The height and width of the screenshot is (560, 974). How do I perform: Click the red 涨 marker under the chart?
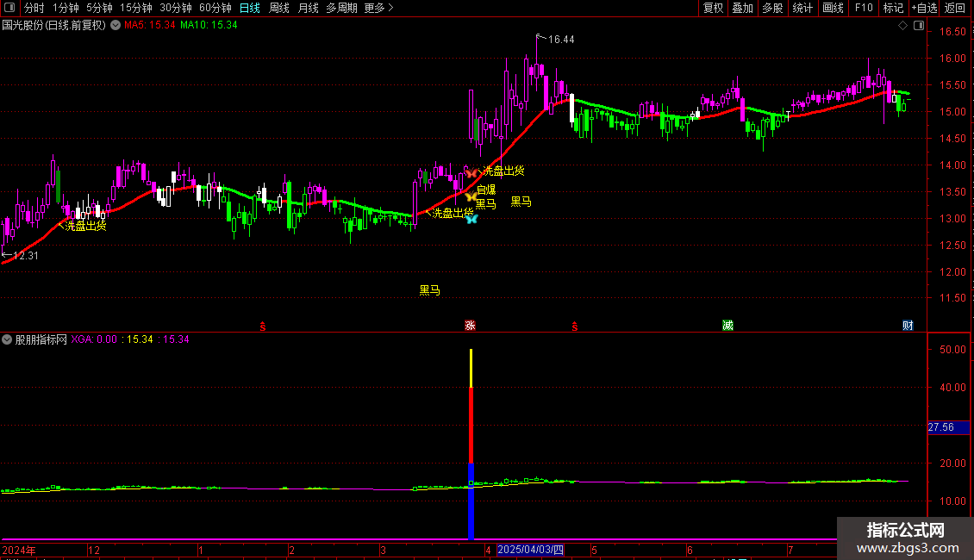coord(471,326)
